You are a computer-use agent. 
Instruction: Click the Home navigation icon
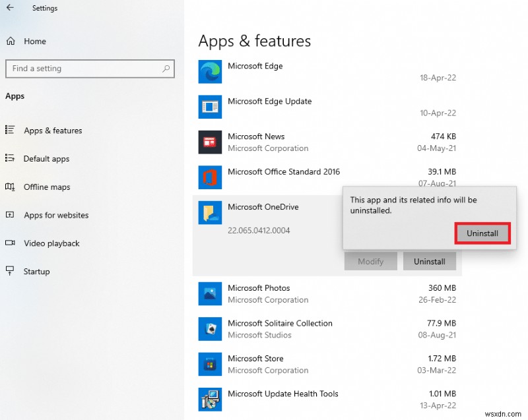click(12, 41)
